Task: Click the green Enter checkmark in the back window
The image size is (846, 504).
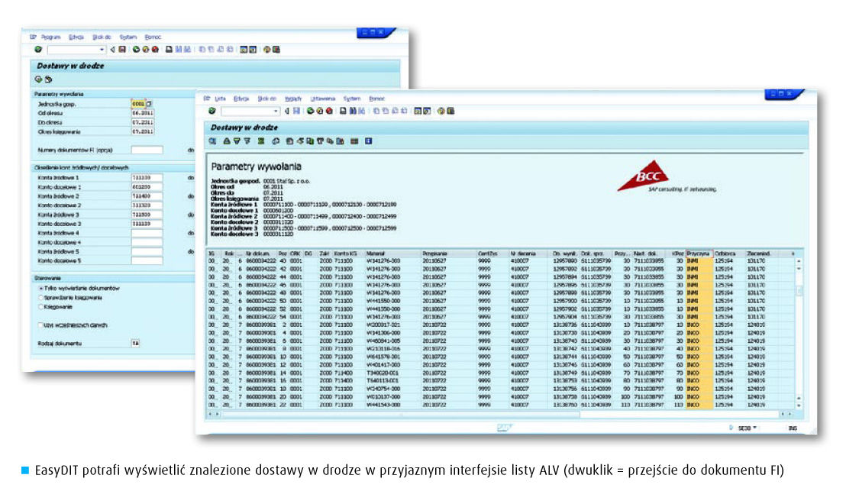Action: [38, 50]
